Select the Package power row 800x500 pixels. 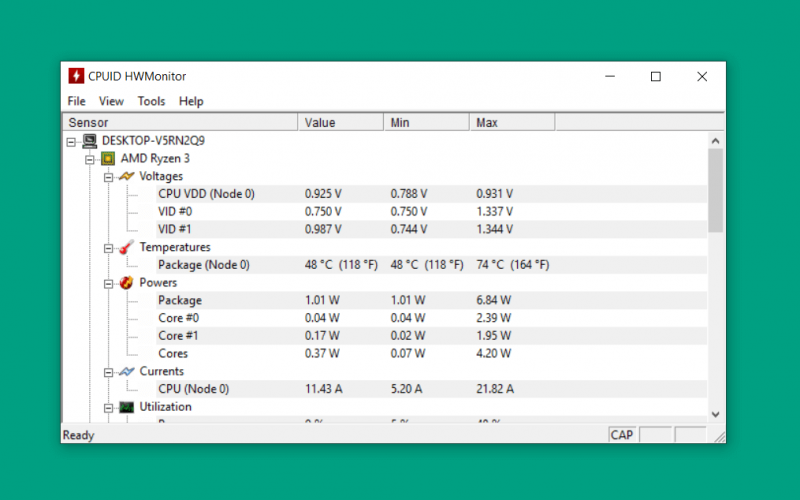click(431, 300)
